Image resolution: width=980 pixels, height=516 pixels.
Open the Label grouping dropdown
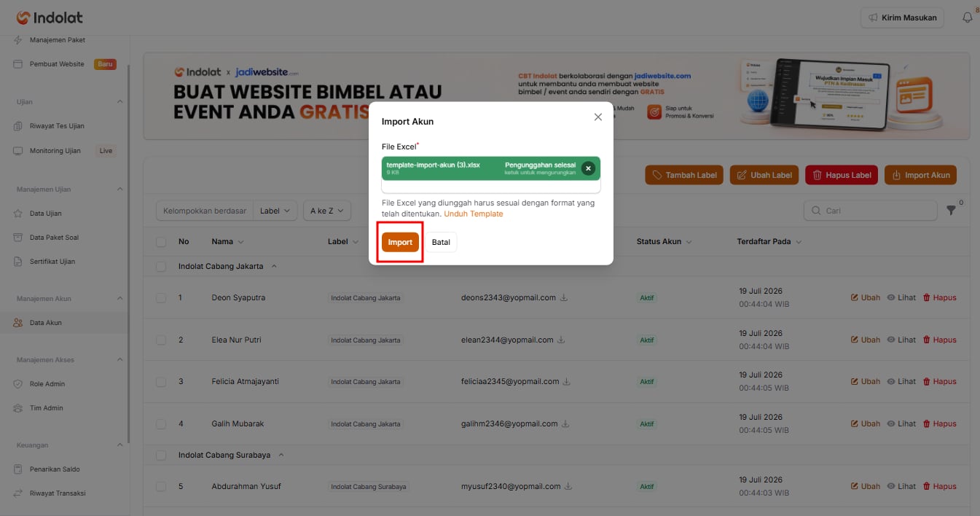click(275, 211)
